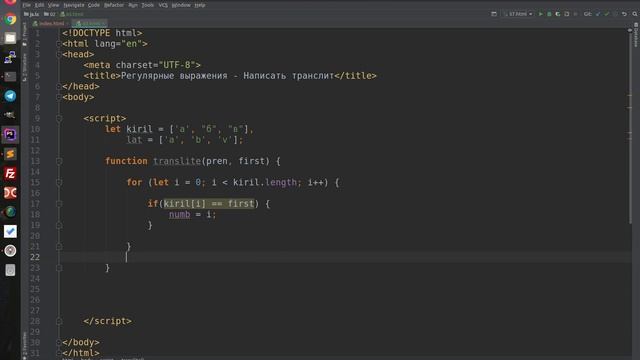Open the globe app icon in dock
640x360 pixels.
(10, 212)
